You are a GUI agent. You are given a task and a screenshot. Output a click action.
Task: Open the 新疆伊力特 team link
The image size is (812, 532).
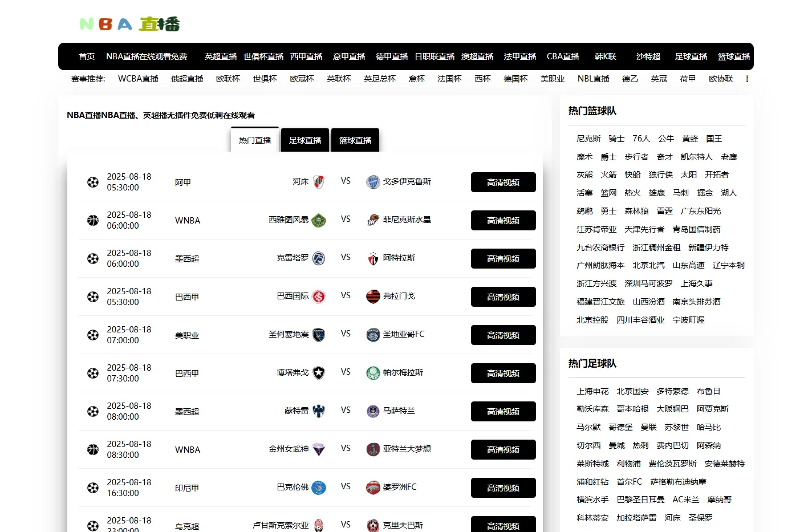[708, 247]
